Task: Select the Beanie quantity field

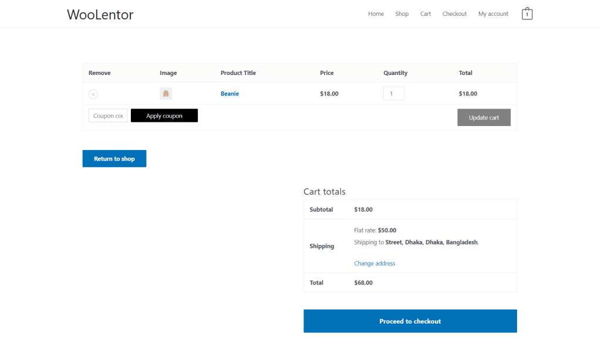Action: coord(393,93)
